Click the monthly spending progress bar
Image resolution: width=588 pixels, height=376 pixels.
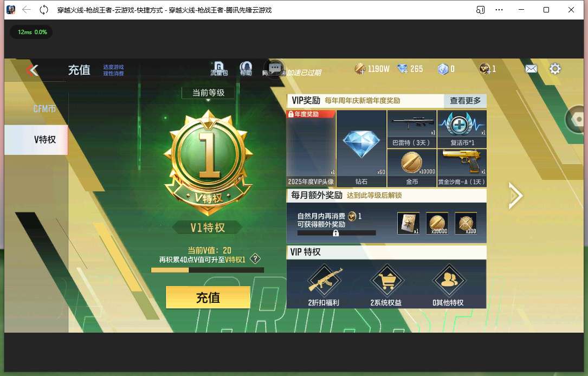point(337,233)
